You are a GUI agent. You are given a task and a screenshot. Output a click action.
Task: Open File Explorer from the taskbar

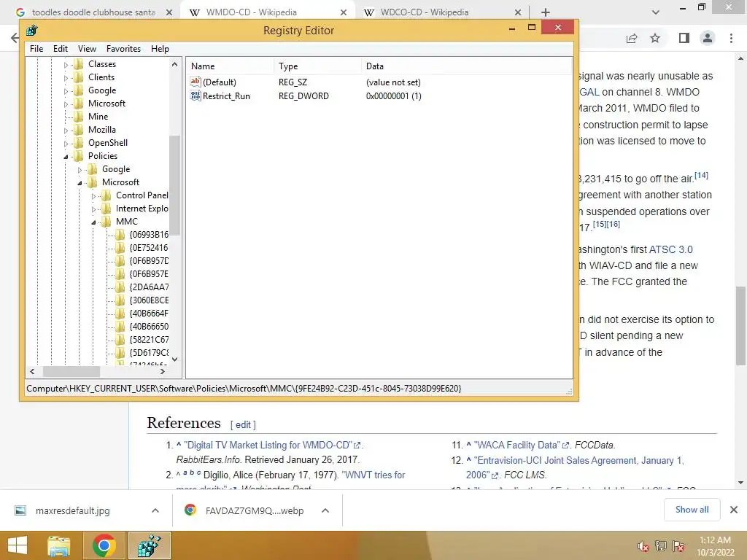(58, 545)
